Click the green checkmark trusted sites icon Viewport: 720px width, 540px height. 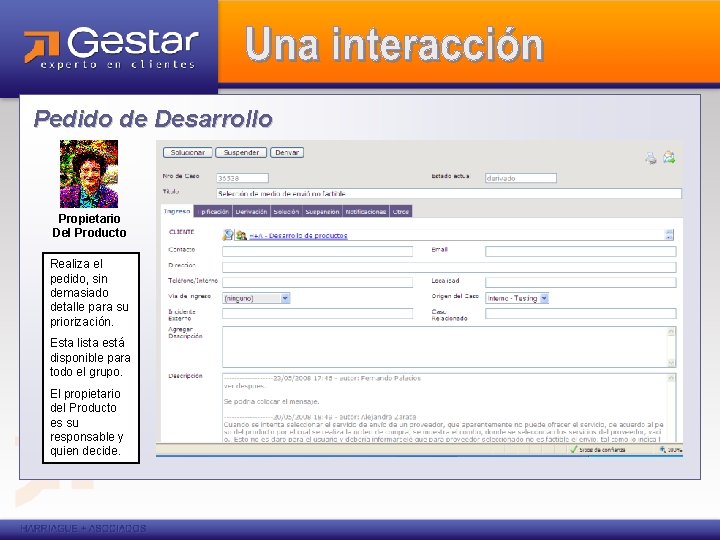573,450
